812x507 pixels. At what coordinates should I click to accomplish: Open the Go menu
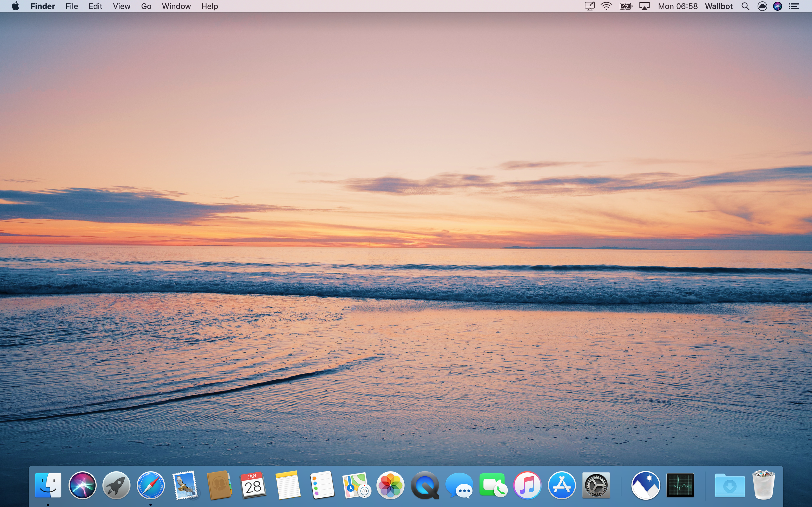[146, 6]
